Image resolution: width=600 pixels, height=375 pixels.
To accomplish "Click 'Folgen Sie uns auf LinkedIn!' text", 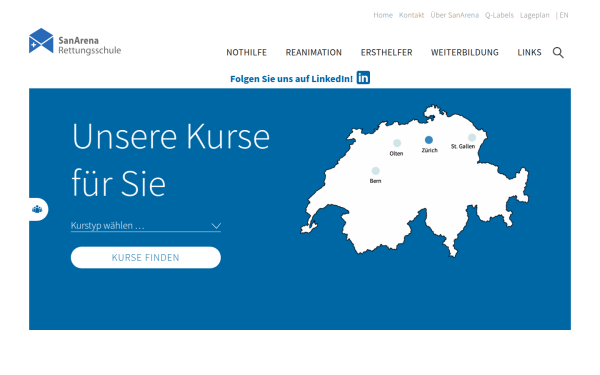I will tap(292, 79).
